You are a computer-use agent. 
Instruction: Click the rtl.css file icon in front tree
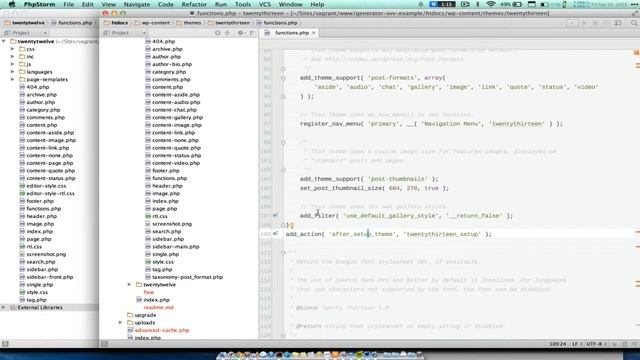pos(148,216)
